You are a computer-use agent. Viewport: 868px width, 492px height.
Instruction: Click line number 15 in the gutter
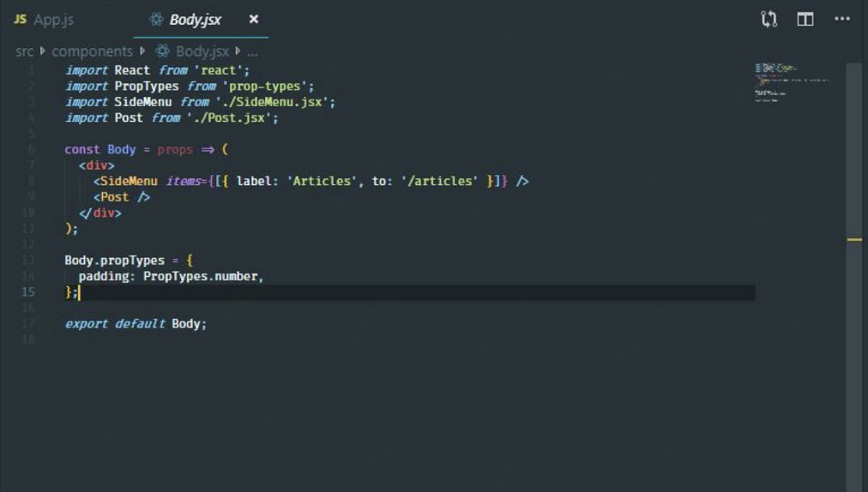coord(27,292)
